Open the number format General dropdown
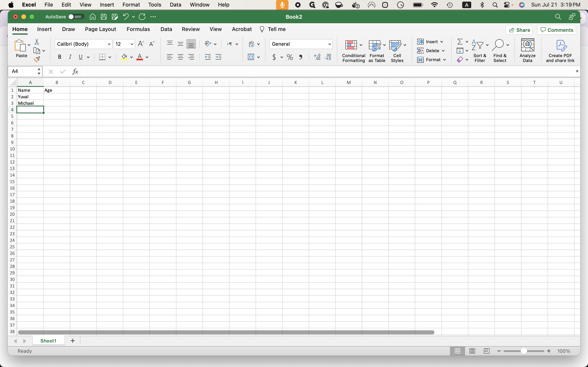The height and width of the screenshot is (367, 588). (330, 44)
